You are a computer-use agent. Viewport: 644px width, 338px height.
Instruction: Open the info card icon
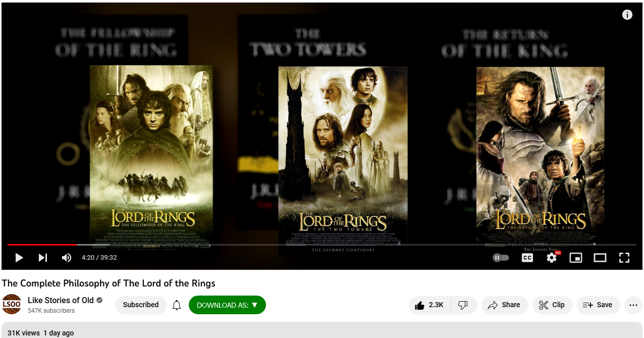tap(627, 15)
